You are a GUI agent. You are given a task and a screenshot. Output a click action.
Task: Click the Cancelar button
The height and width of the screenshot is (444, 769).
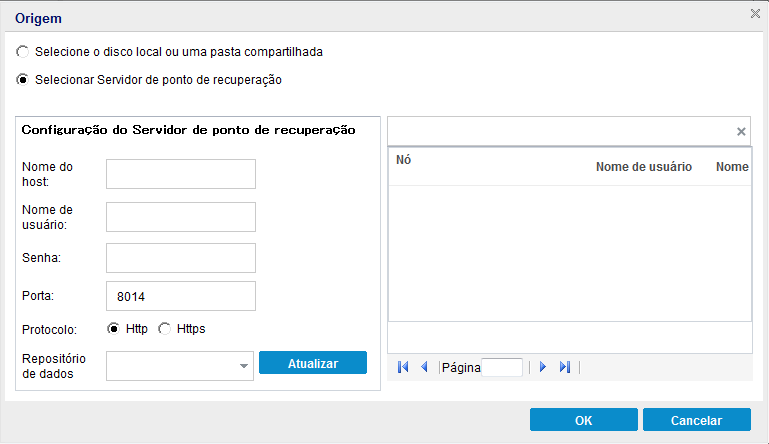tap(697, 420)
